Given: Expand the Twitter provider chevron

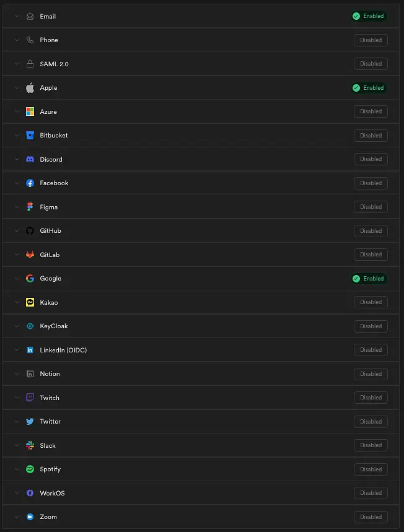Looking at the screenshot, I should click(x=17, y=421).
